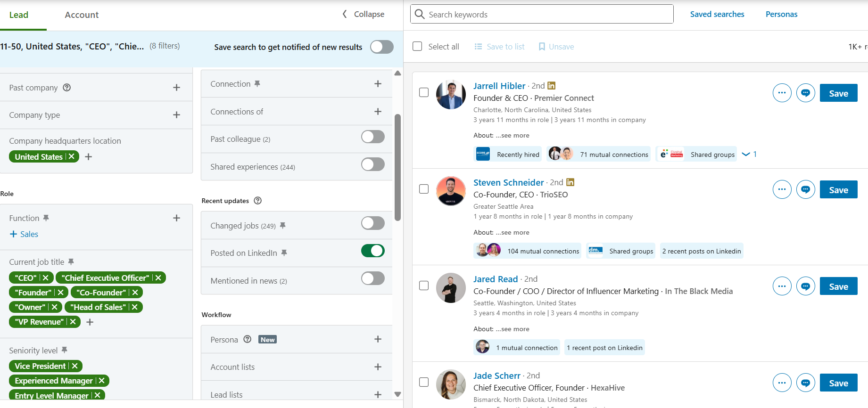The width and height of the screenshot is (868, 408).
Task: Click the filter panel scrollbar thumb
Action: pos(397,167)
